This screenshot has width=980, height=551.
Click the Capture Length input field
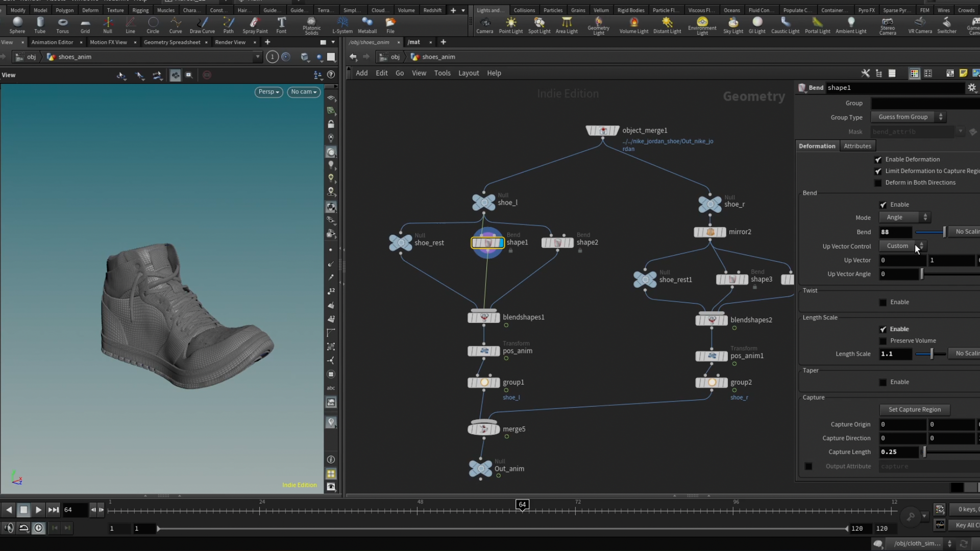tap(898, 452)
